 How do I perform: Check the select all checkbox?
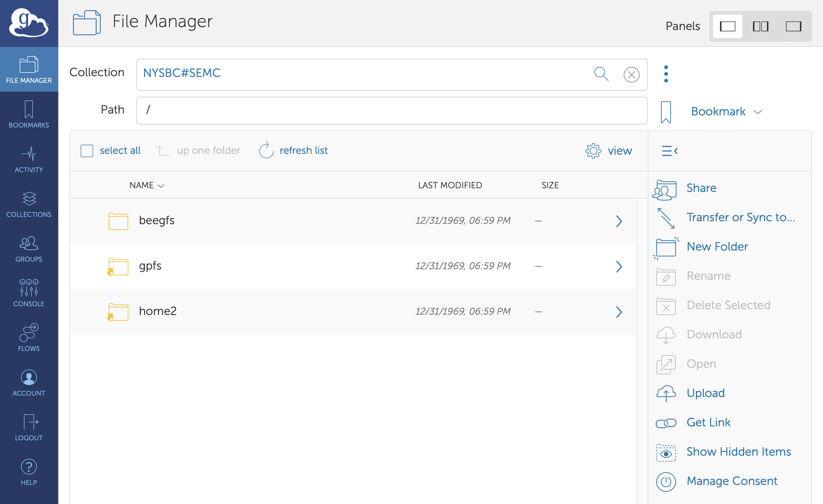click(87, 151)
